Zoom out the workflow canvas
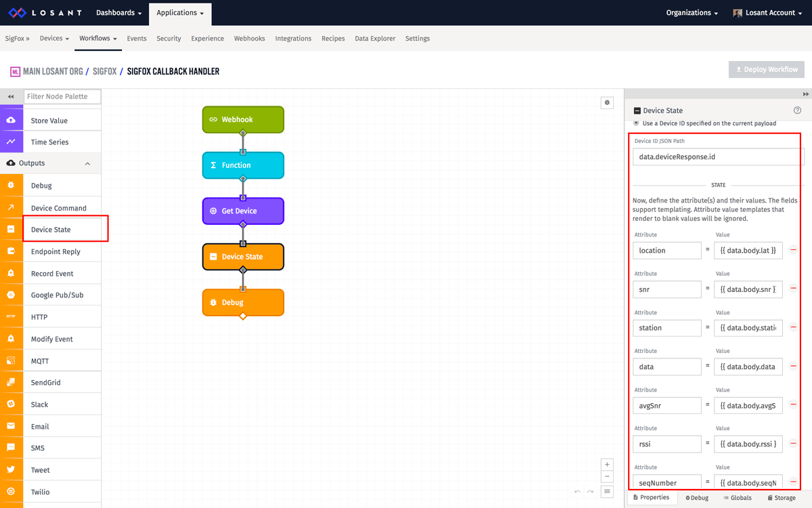Viewport: 812px width, 508px height. [607, 476]
